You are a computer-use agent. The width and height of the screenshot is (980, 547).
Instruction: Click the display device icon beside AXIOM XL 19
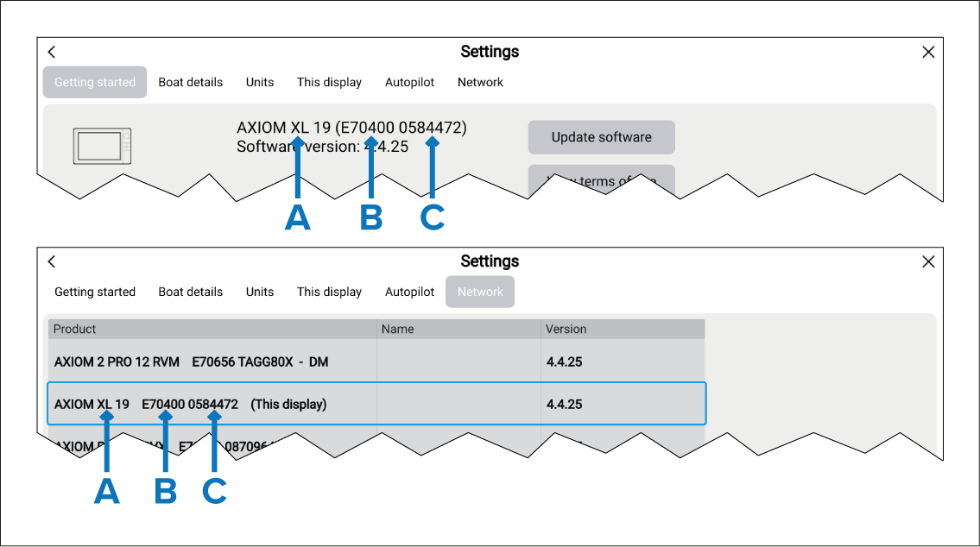tap(102, 146)
